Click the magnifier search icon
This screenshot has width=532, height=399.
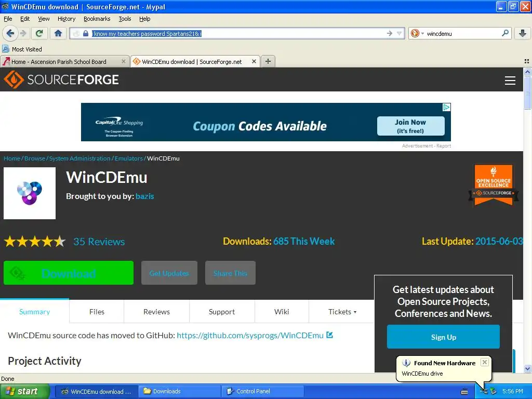point(505,33)
